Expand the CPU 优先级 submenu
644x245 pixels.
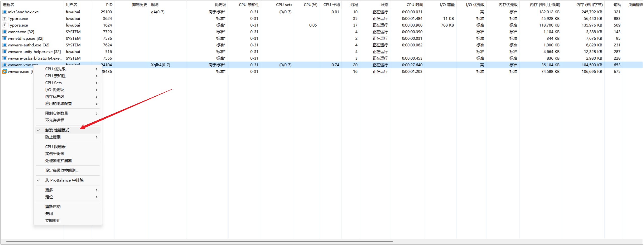coord(68,69)
